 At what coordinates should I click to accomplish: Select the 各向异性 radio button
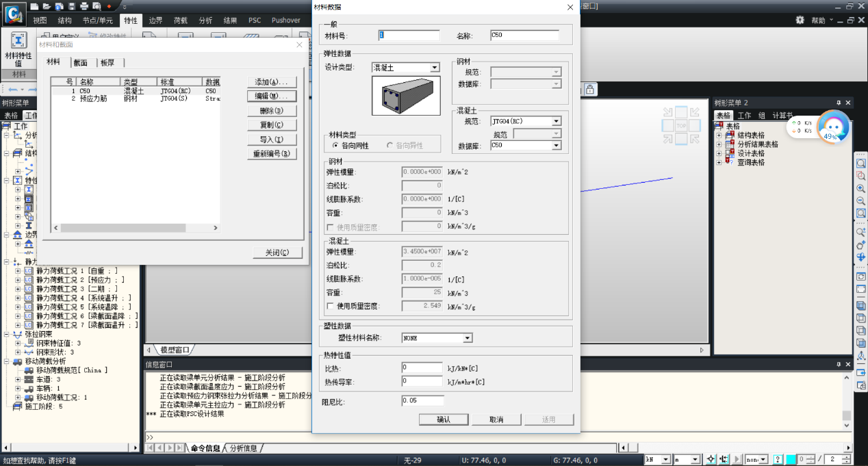coord(390,146)
